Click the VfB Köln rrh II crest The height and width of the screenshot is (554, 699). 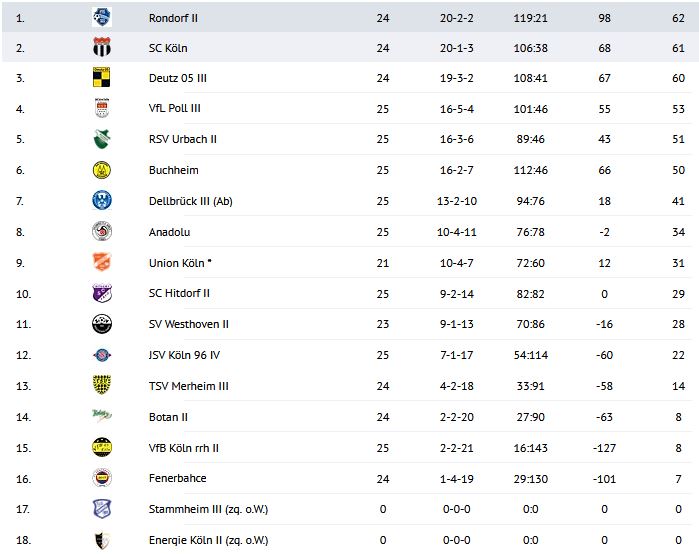pyautogui.click(x=102, y=447)
